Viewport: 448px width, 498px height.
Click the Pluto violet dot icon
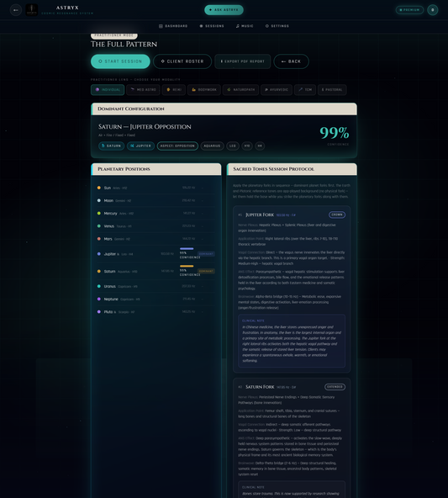click(x=99, y=311)
